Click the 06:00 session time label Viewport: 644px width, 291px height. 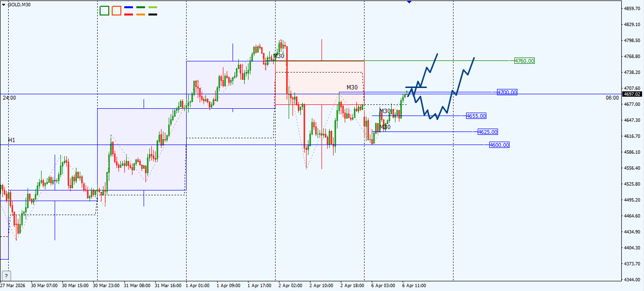point(612,98)
